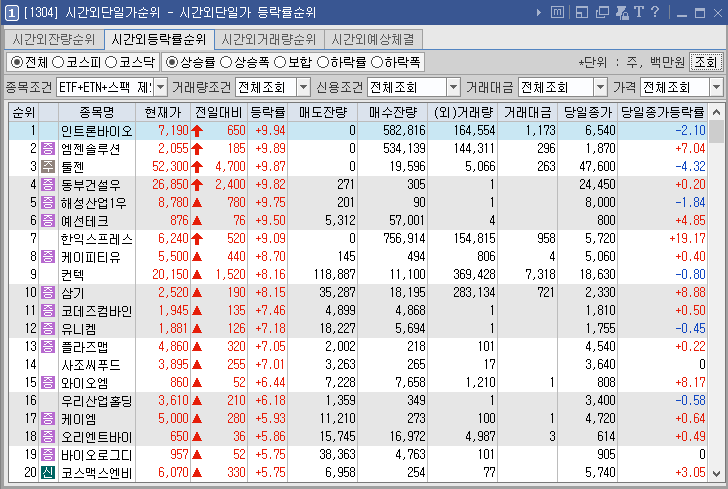Click the vertical scrollbar thumb

pyautogui.click(x=716, y=131)
